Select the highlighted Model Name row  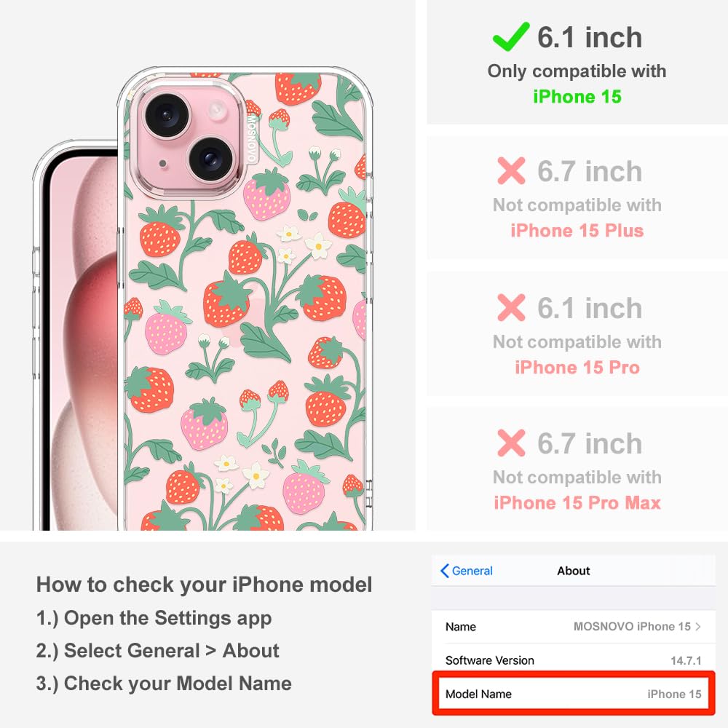pos(574,694)
